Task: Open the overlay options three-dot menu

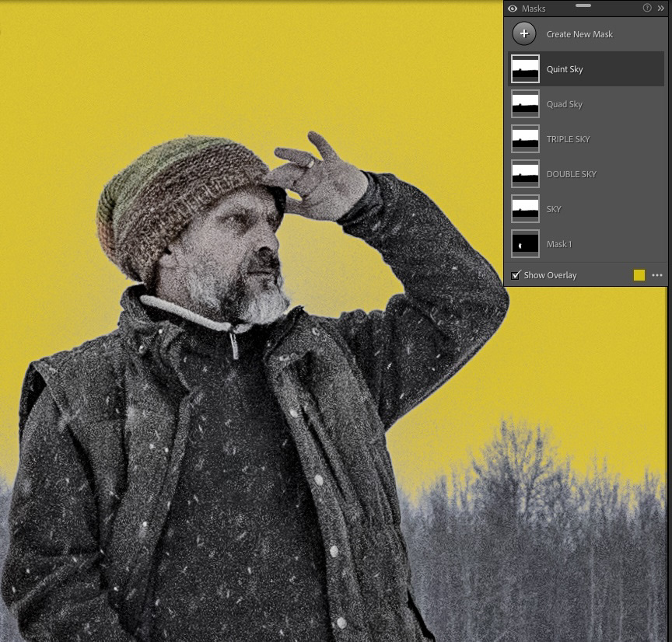Action: [x=657, y=275]
